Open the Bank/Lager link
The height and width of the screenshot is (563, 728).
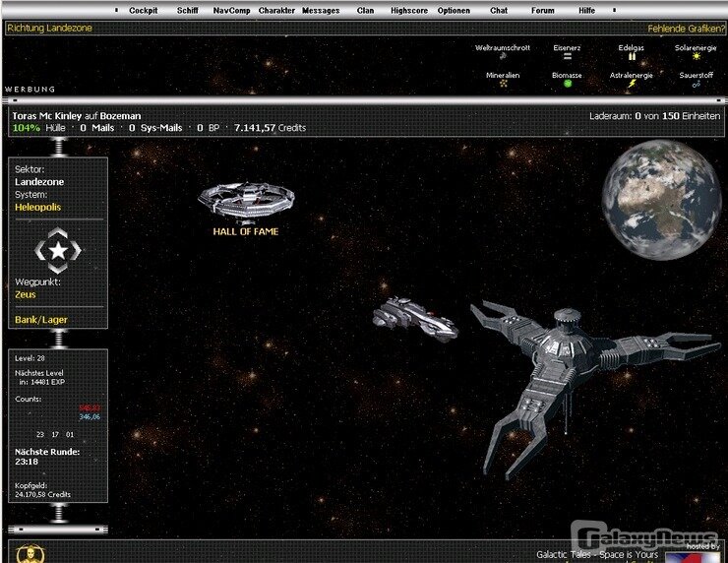coord(41,320)
